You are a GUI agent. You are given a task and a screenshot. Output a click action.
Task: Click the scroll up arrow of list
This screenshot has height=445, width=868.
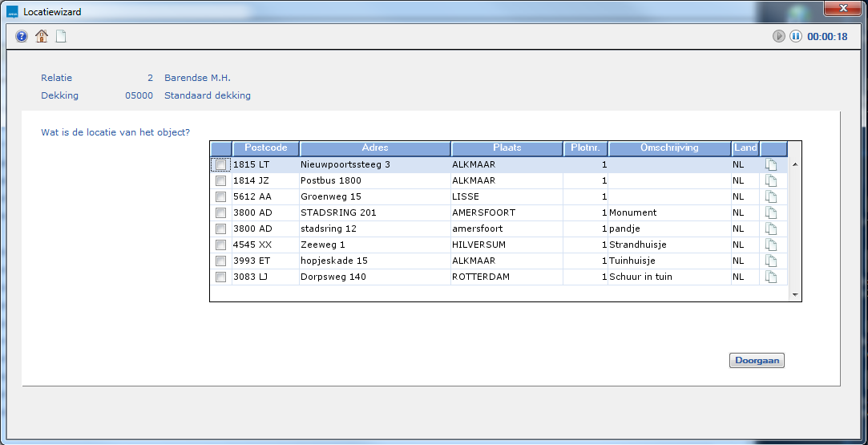point(795,164)
